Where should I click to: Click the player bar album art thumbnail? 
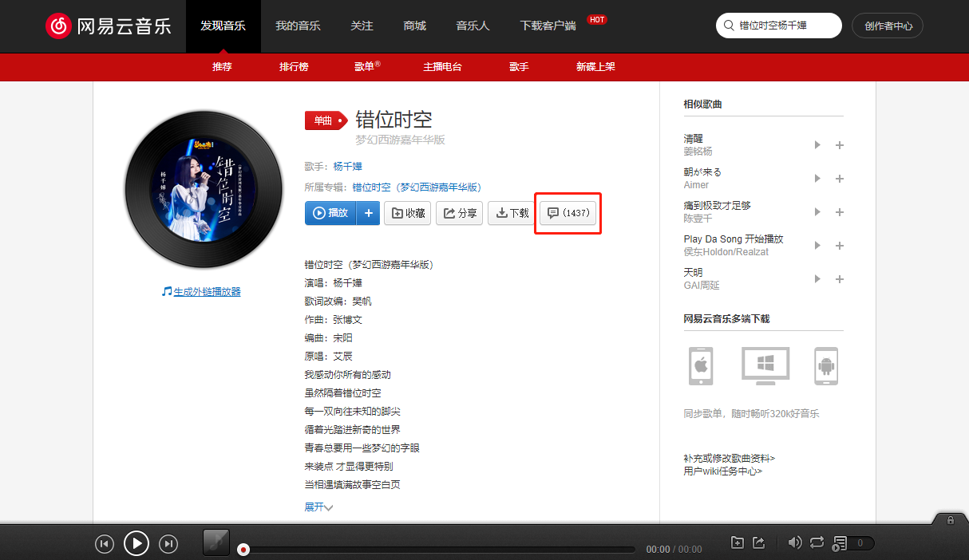[216, 542]
